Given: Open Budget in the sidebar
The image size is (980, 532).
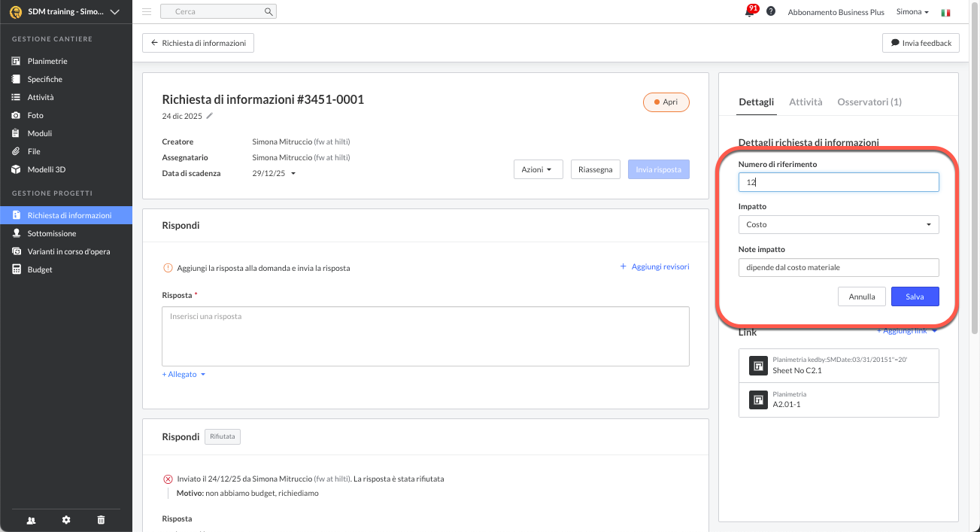Looking at the screenshot, I should click(x=40, y=269).
